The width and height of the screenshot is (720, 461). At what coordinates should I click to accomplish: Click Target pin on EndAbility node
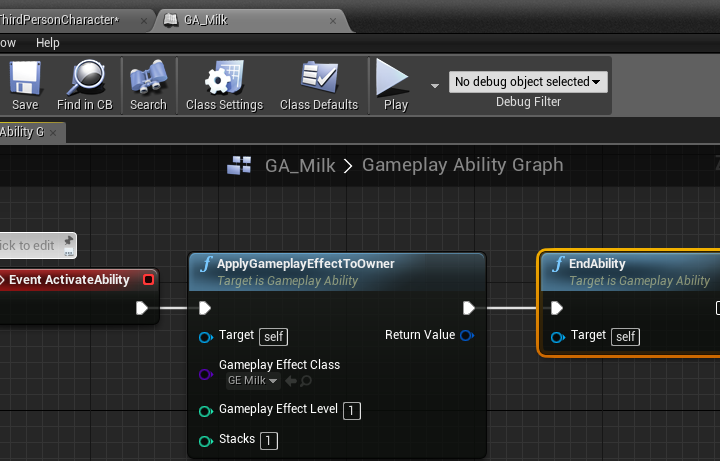(x=558, y=337)
